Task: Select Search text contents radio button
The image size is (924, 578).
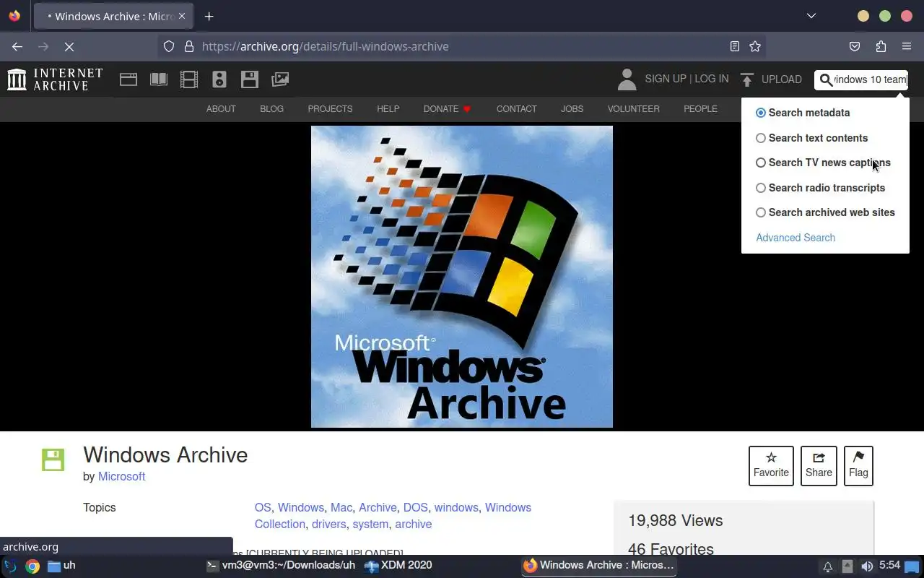Action: point(761,138)
